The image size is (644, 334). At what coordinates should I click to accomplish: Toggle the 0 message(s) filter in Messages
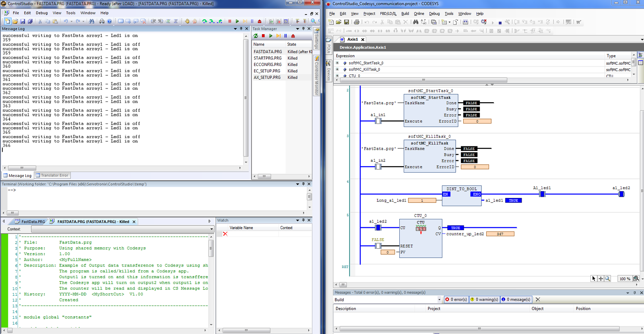516,299
